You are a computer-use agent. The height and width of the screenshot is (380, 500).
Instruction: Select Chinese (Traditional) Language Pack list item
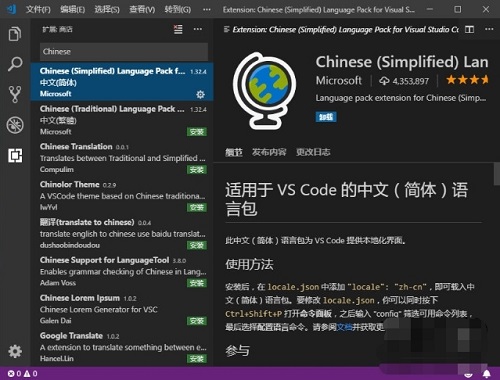(122, 120)
